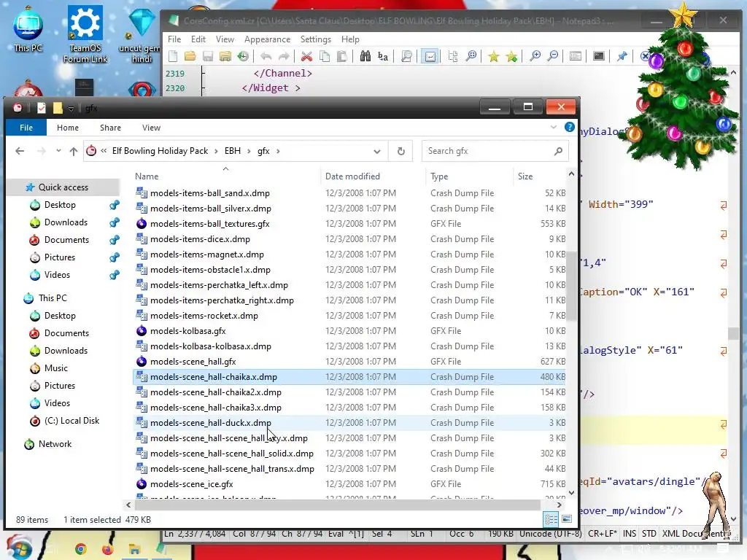Go up one folder with the up arrow
The width and height of the screenshot is (747, 560).
[74, 151]
